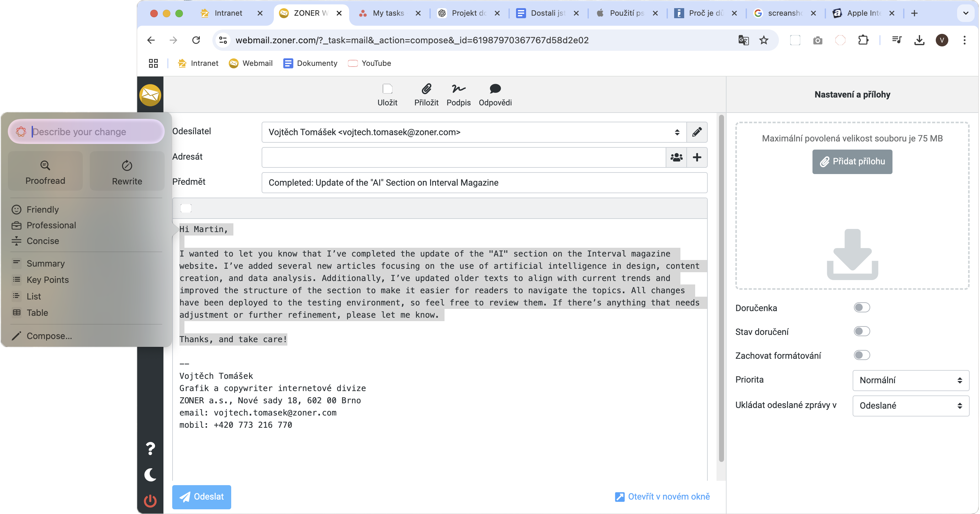Click the translate page icon
The height and width of the screenshot is (514, 980).
coord(743,40)
